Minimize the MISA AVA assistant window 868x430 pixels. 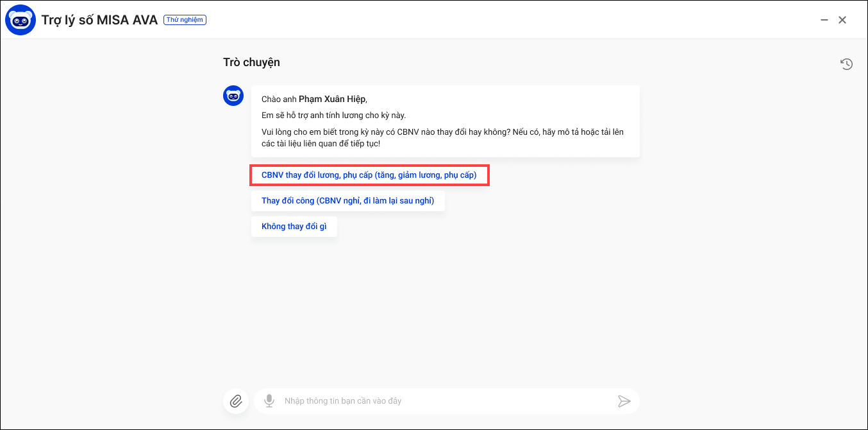(824, 20)
